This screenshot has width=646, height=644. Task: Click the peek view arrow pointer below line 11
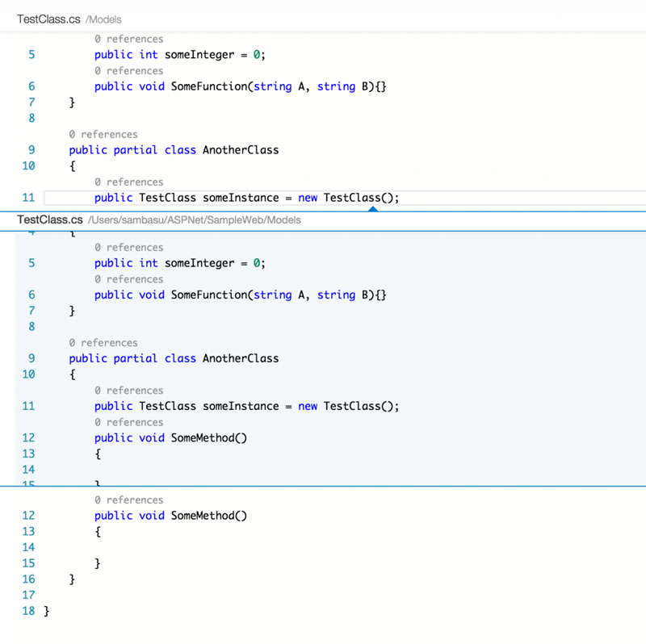point(372,209)
